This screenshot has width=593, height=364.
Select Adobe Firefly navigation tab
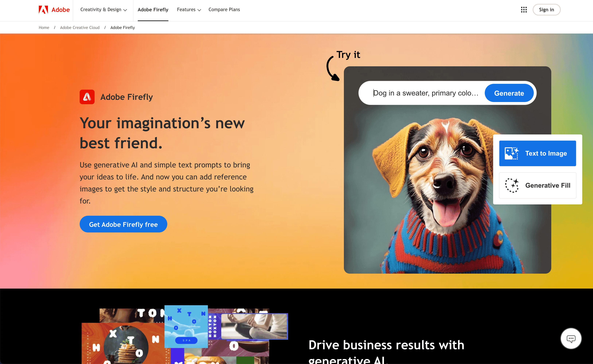pos(153,9)
